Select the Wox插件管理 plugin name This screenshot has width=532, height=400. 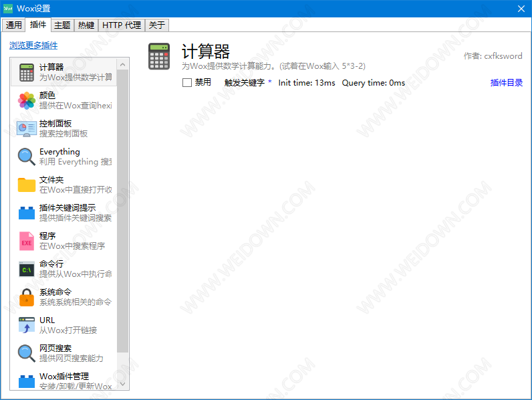click(x=64, y=376)
